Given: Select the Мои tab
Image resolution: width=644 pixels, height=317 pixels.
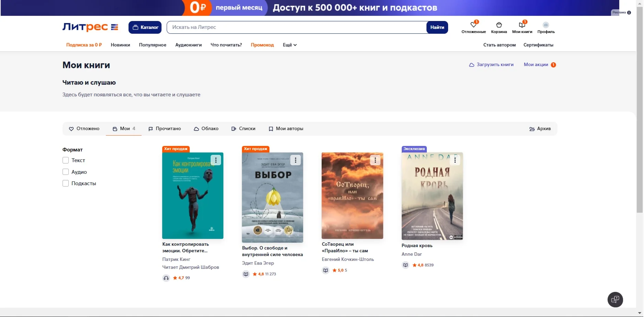Looking at the screenshot, I should point(124,129).
